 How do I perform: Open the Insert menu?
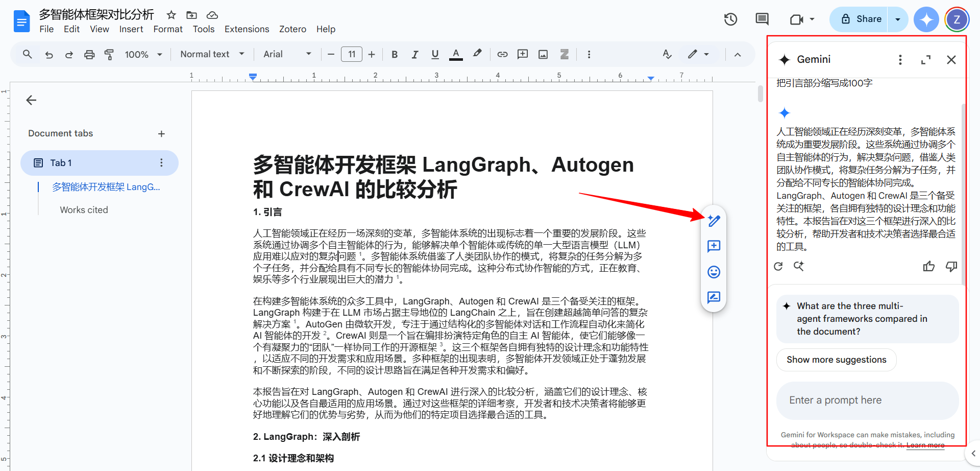131,29
